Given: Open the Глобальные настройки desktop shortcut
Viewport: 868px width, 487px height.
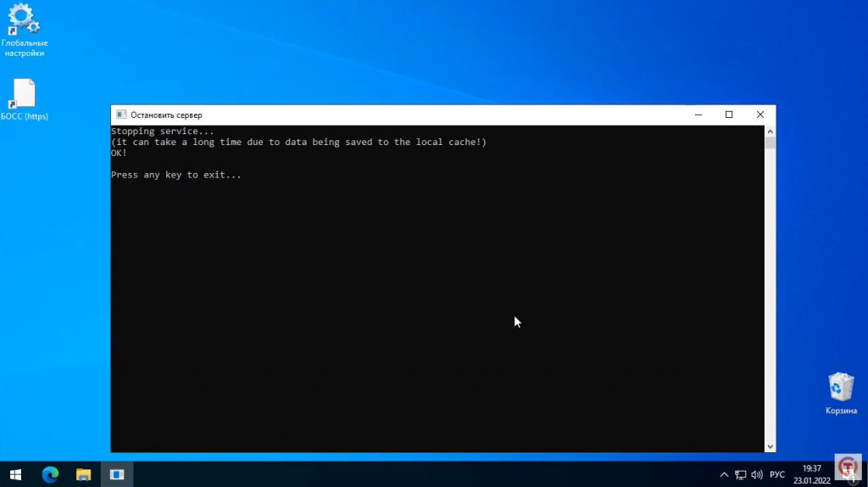Looking at the screenshot, I should 25,30.
